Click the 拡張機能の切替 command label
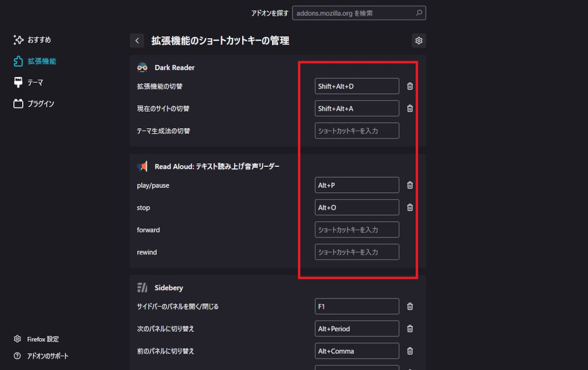This screenshot has height=370, width=588. point(160,86)
